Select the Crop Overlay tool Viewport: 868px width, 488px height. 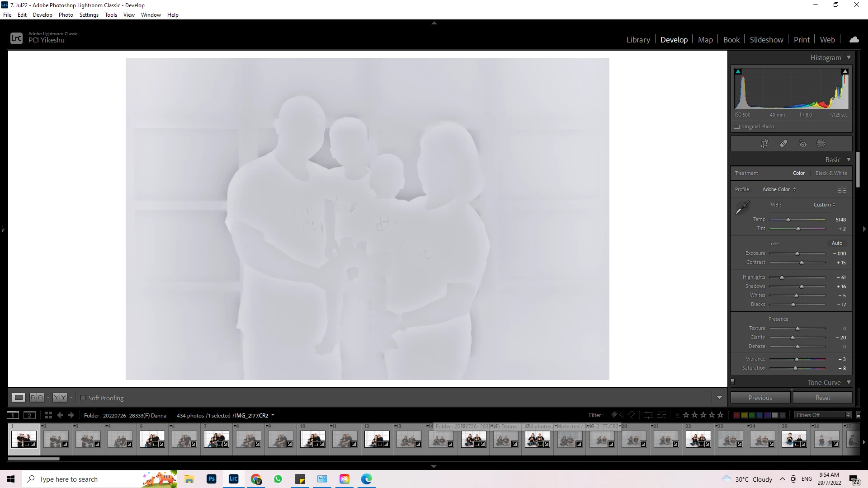click(x=764, y=144)
